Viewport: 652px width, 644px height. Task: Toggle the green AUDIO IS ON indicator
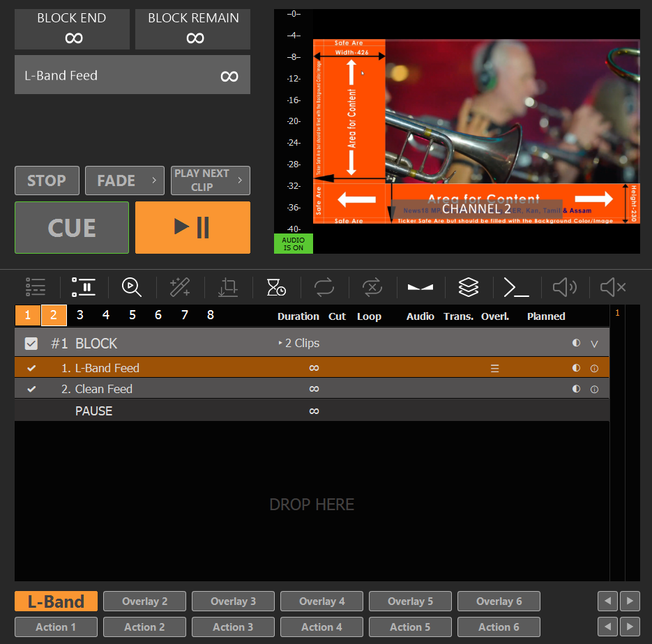pos(293,244)
